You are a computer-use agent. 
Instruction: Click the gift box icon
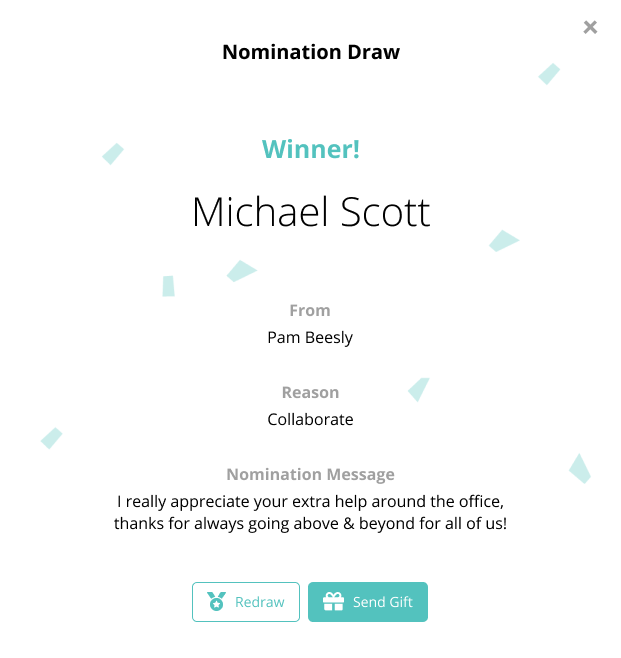(x=334, y=602)
